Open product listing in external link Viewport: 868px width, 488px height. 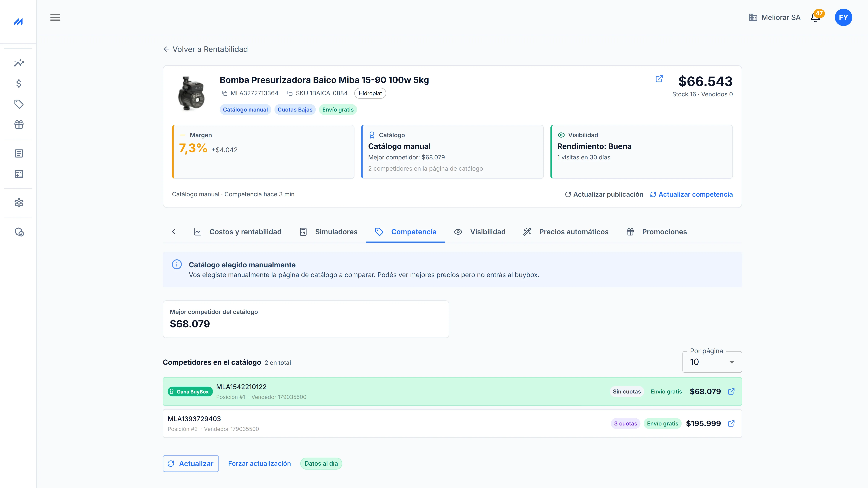click(x=659, y=79)
